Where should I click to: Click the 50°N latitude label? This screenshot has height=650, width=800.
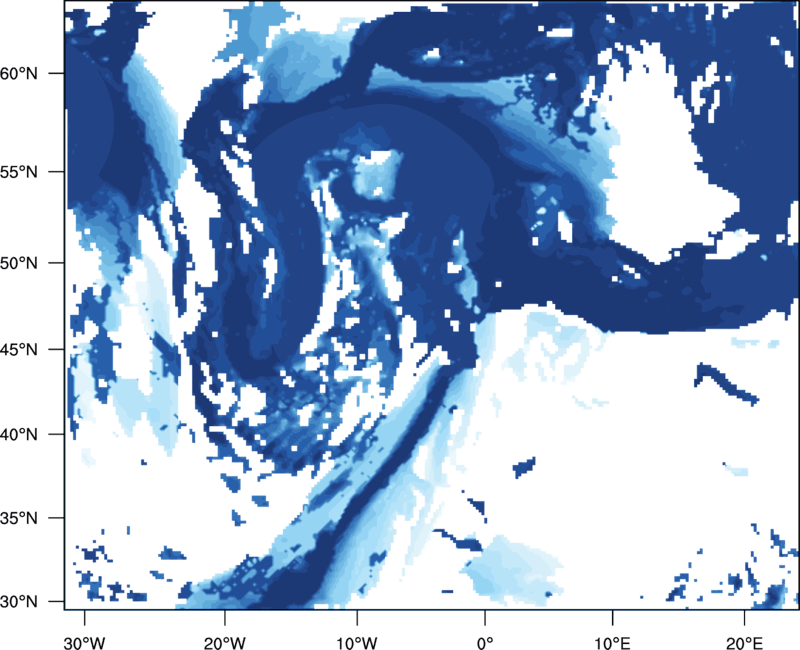pyautogui.click(x=19, y=264)
